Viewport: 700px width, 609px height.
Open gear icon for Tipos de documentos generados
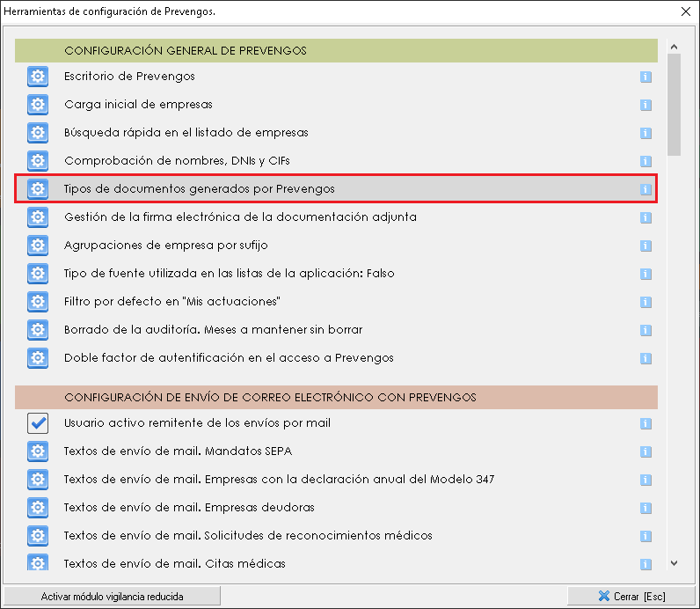(38, 189)
